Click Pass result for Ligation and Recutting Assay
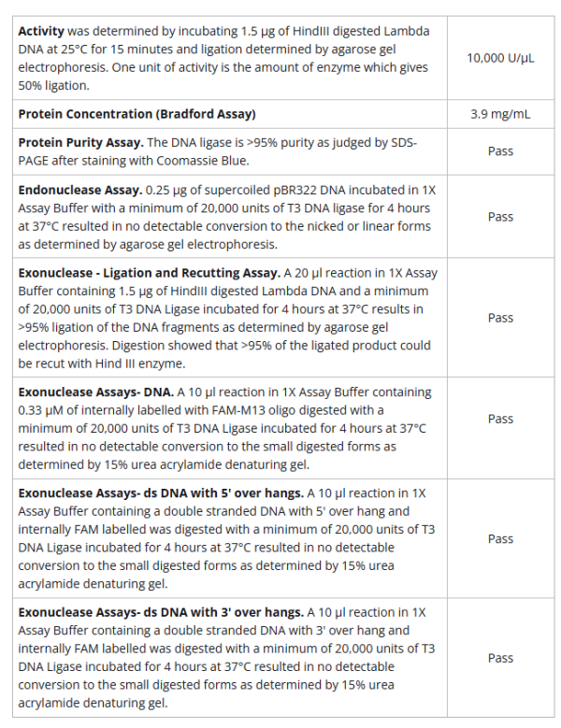The width and height of the screenshot is (561, 728). point(500,318)
